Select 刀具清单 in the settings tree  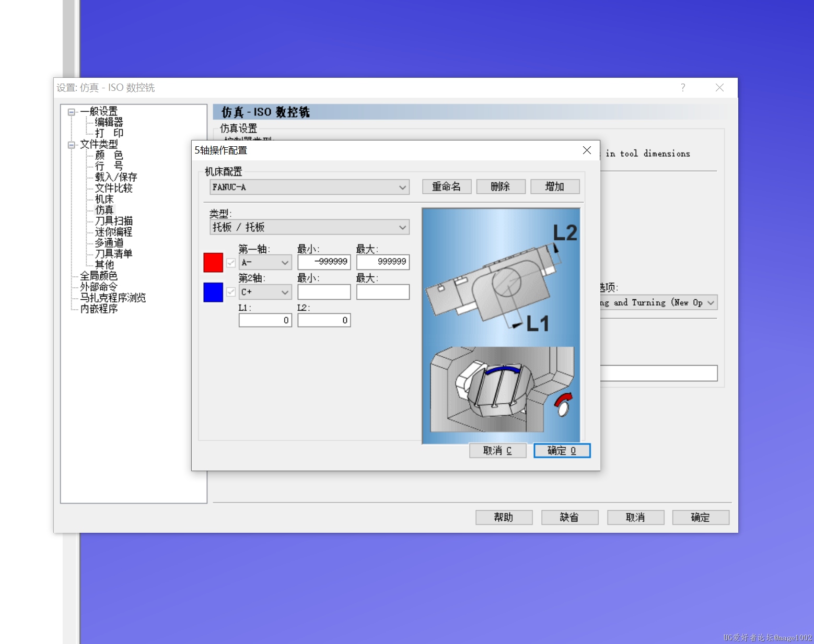(113, 254)
